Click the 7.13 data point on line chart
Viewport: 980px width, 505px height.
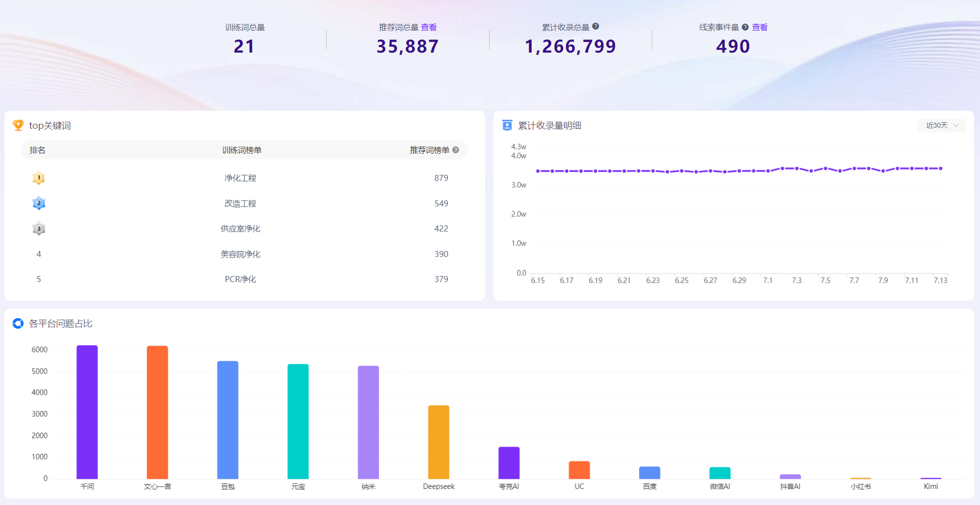(940, 168)
